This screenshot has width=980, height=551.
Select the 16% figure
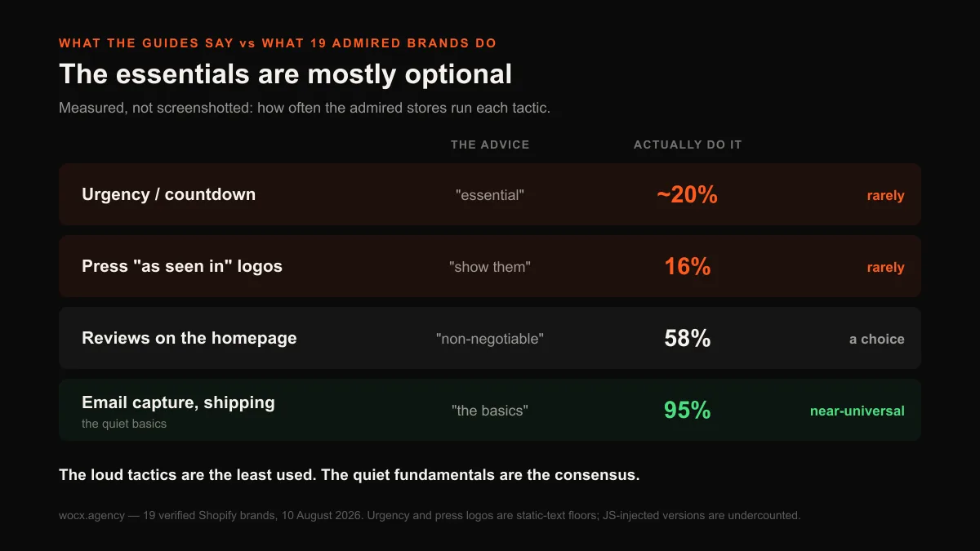[687, 266]
